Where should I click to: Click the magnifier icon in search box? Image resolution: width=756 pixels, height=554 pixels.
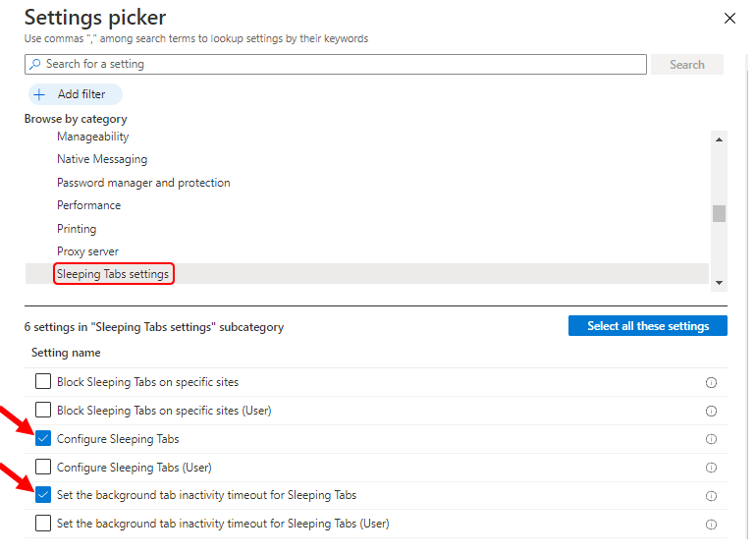[35, 64]
